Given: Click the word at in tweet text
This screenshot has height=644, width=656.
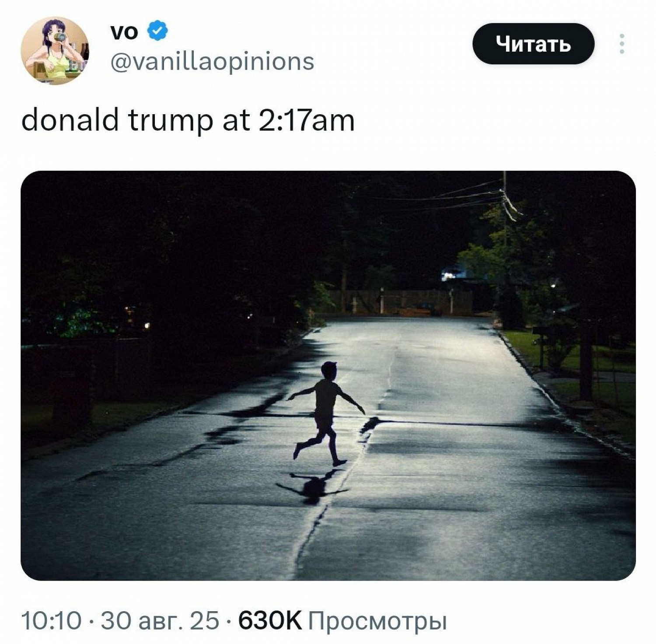Looking at the screenshot, I should 236,121.
